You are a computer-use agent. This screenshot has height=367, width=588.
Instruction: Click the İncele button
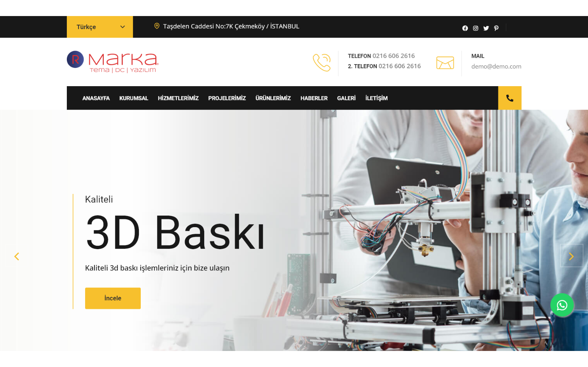[113, 298]
